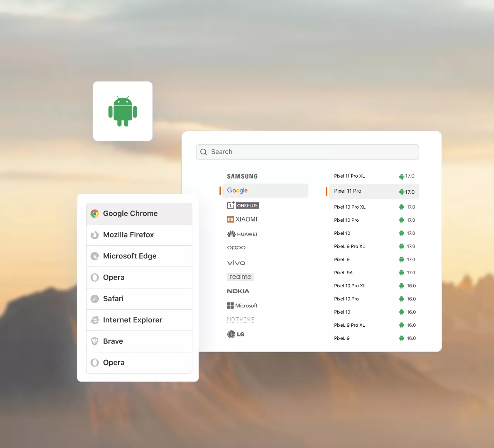Select the Vivo brand
This screenshot has height=448, width=494.
click(x=236, y=263)
